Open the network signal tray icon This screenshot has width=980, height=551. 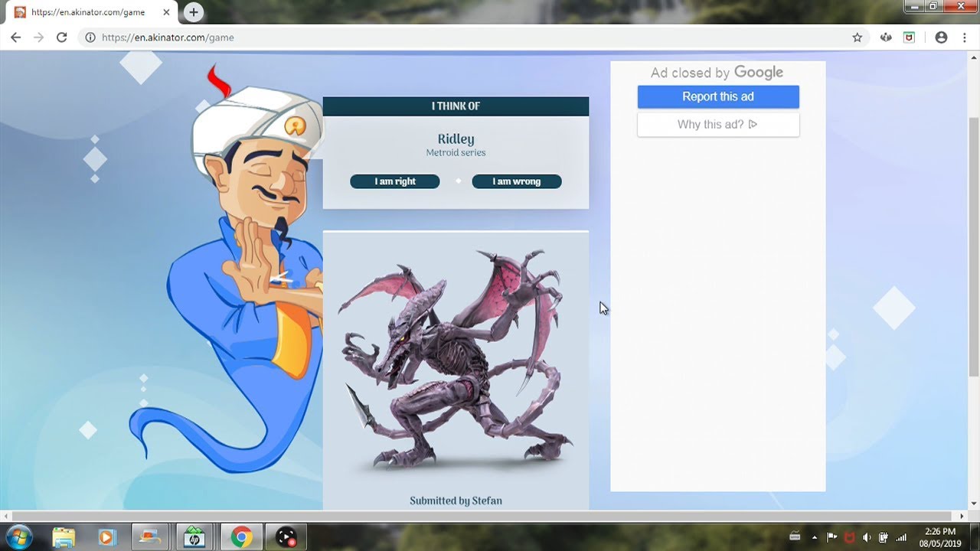(x=901, y=537)
